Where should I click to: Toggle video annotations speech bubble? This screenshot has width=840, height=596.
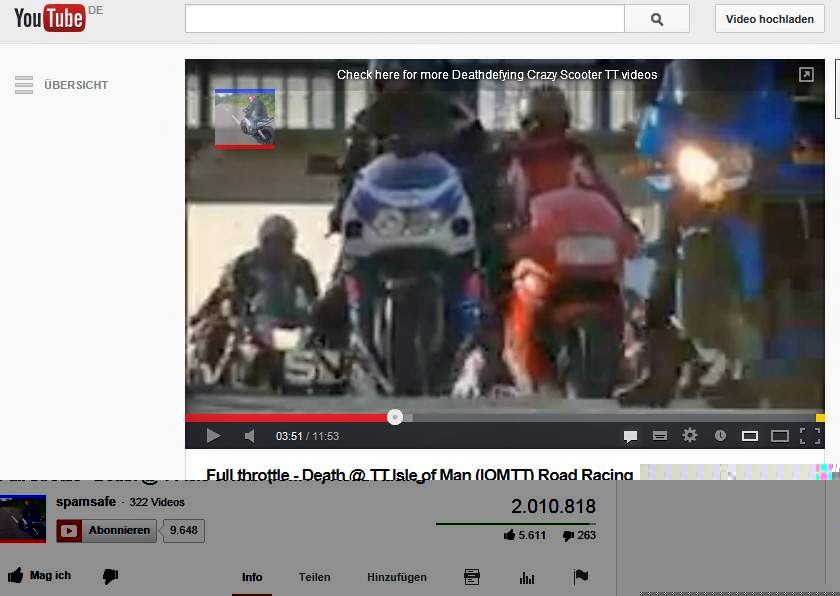click(x=630, y=436)
